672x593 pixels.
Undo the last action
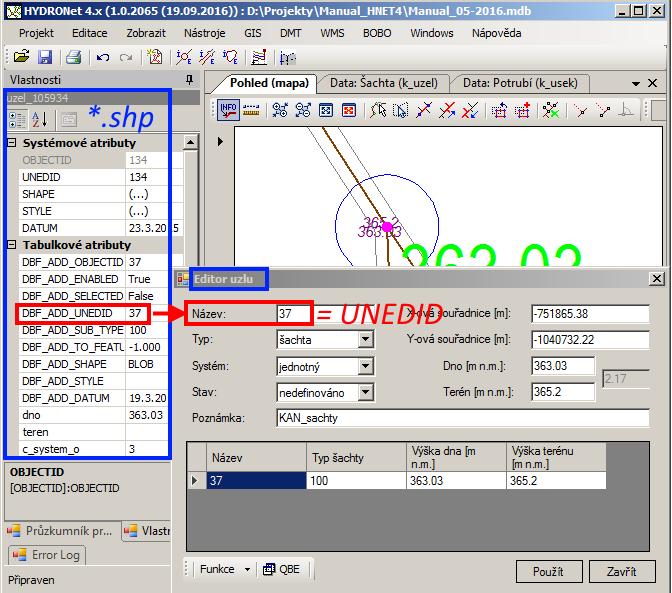(103, 57)
